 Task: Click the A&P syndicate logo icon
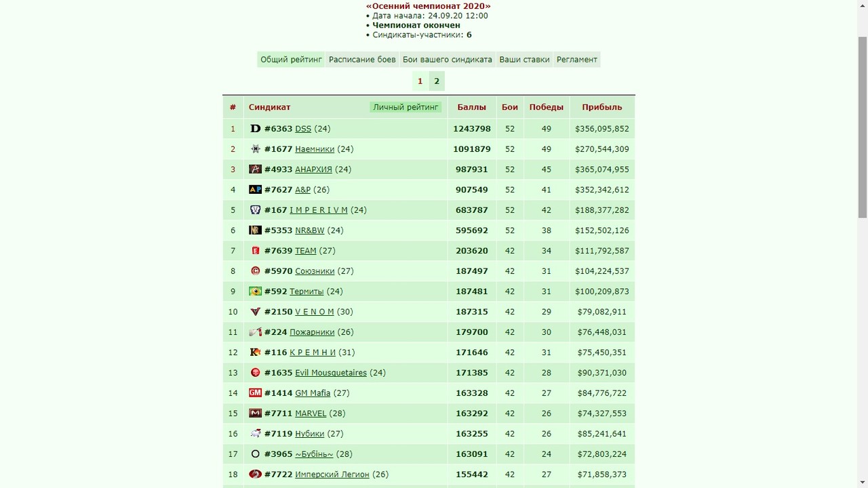click(x=255, y=190)
